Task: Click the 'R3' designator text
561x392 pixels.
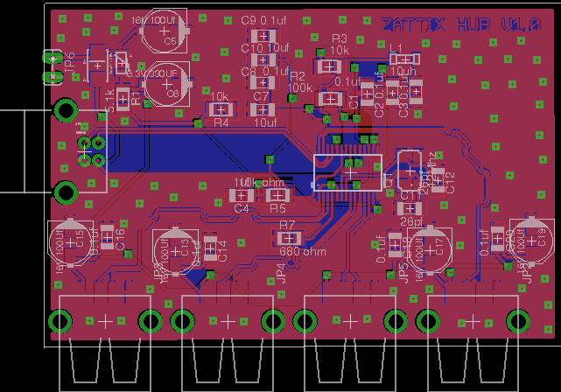Action: pyautogui.click(x=340, y=38)
